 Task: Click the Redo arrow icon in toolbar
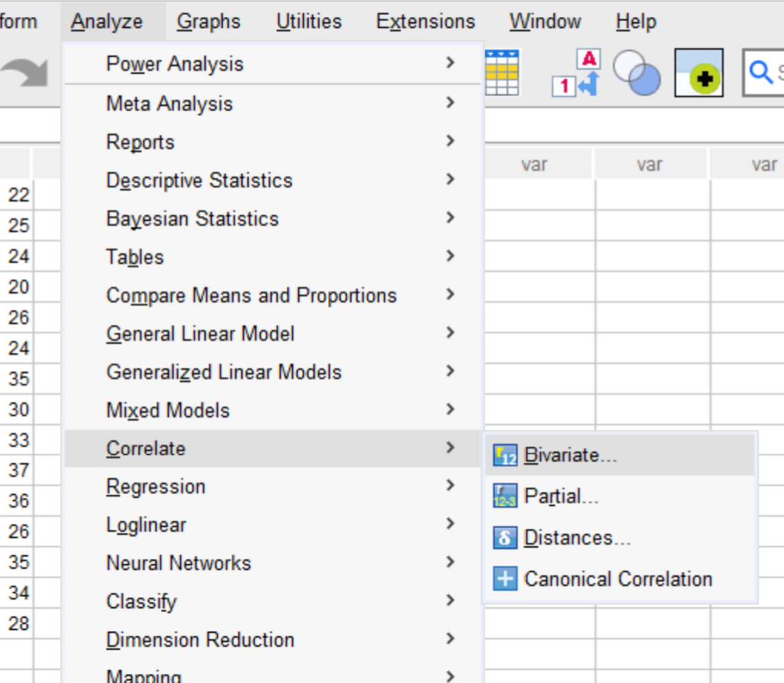25,72
